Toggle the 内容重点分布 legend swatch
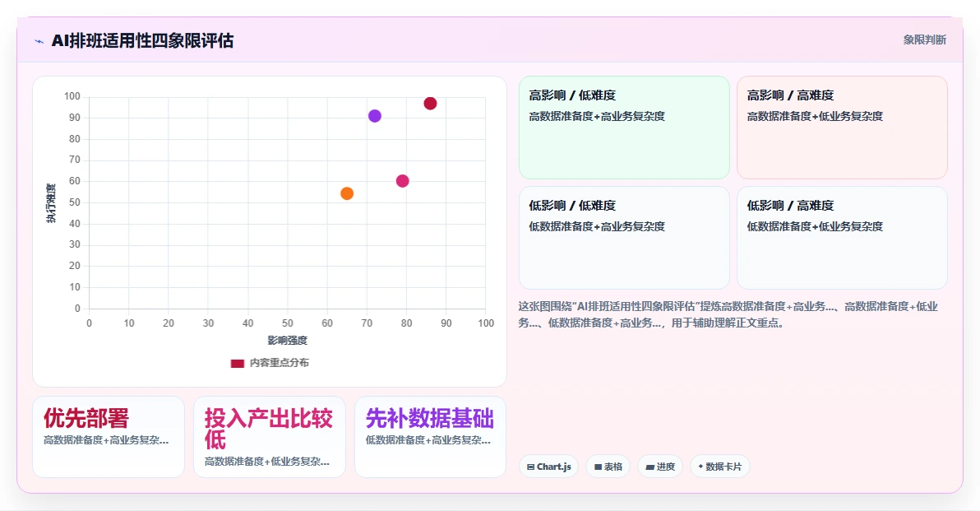 click(238, 364)
